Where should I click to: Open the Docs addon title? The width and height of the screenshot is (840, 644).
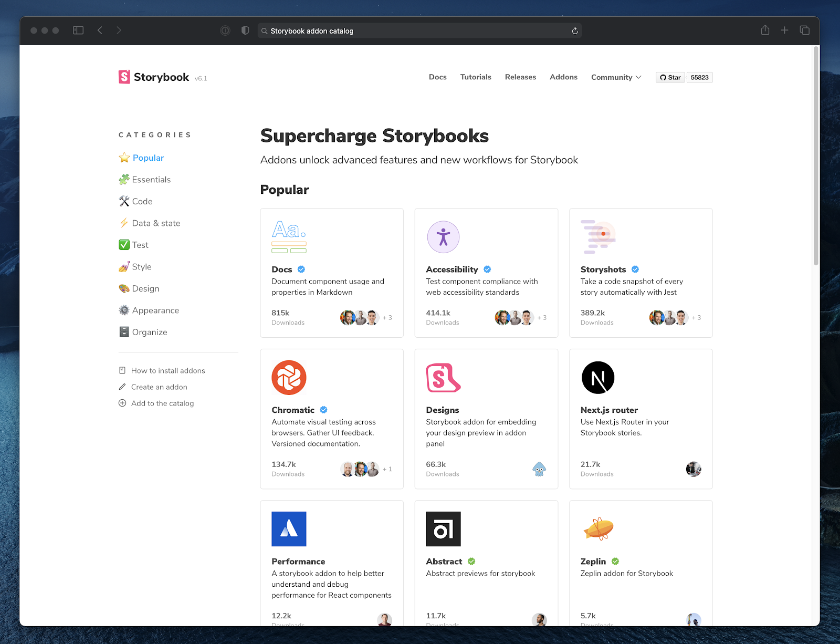[282, 269]
